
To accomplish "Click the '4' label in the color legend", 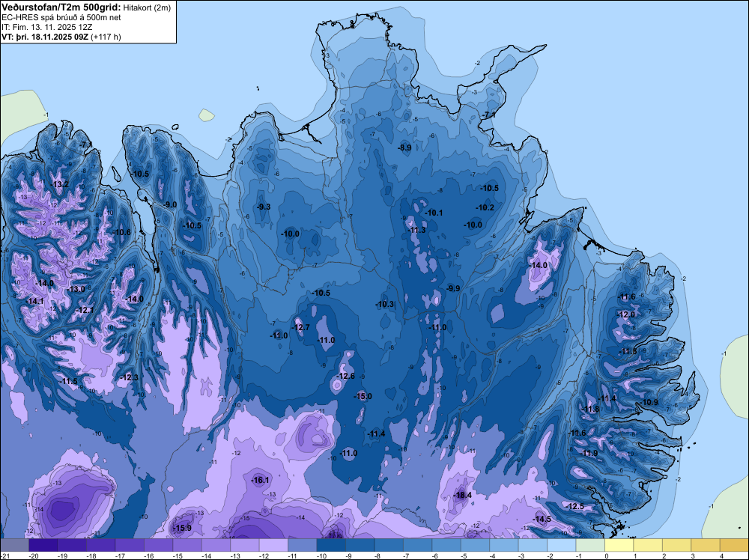I will pos(721,556).
